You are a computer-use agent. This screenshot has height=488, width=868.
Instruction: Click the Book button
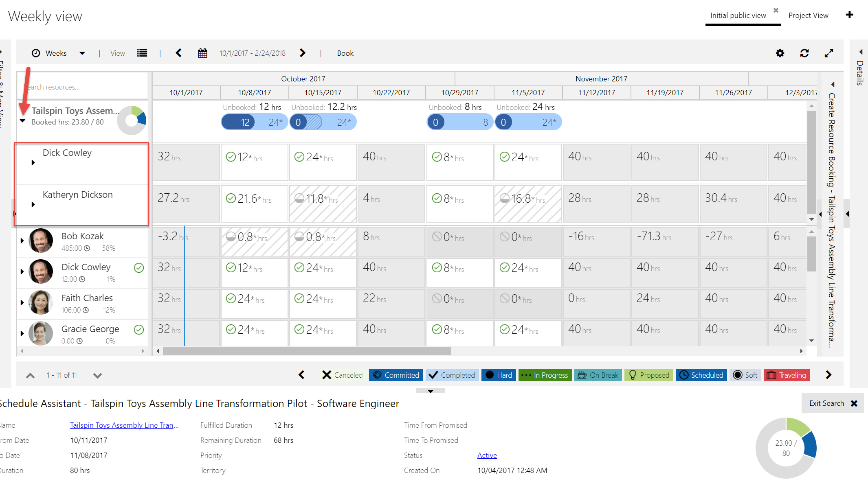tap(345, 53)
